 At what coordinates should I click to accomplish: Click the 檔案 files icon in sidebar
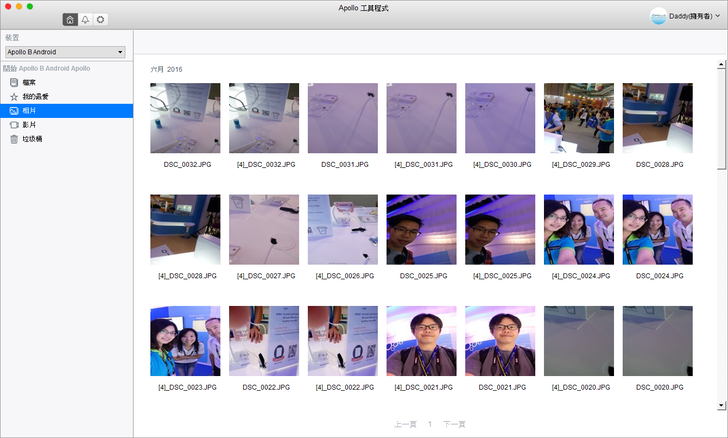(x=13, y=82)
